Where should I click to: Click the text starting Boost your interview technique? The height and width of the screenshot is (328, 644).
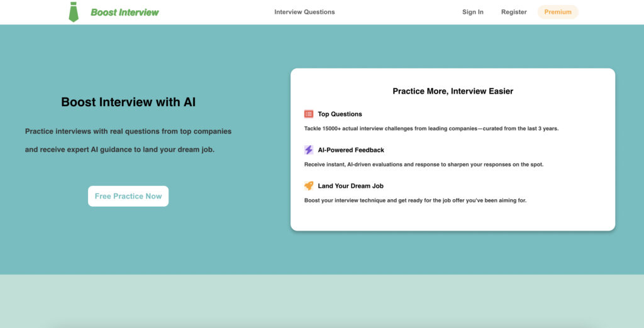pos(415,200)
